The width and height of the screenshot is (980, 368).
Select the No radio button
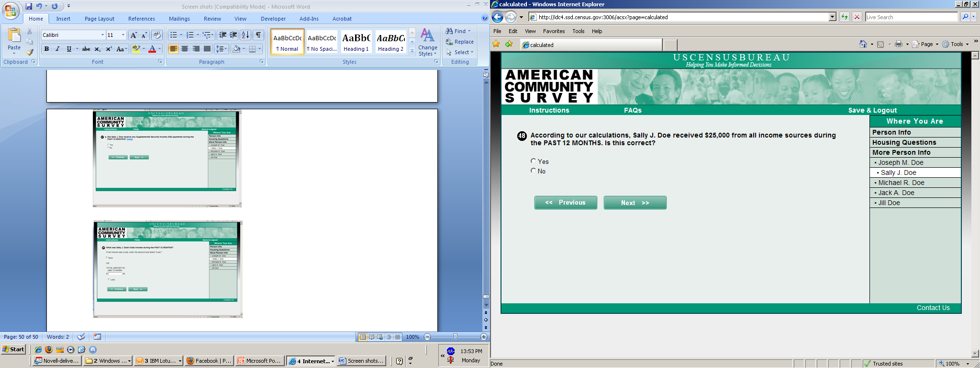tap(534, 171)
